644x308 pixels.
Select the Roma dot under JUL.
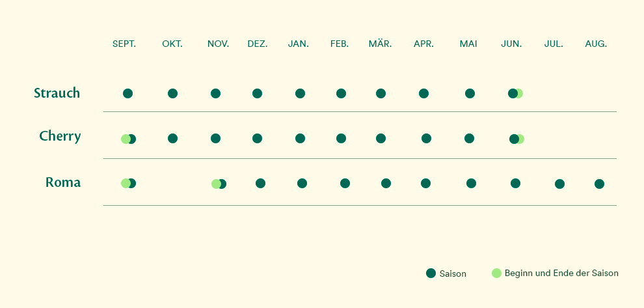coord(559,184)
